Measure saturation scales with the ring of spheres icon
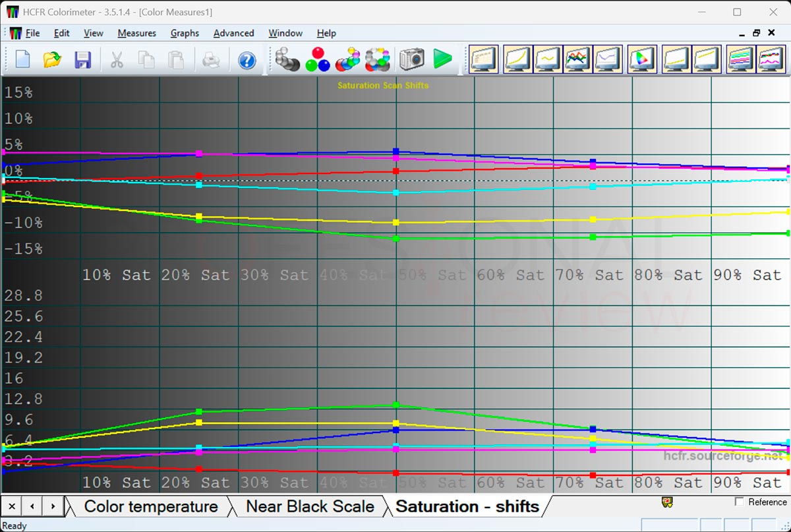The width and height of the screenshot is (791, 532). 378,59
